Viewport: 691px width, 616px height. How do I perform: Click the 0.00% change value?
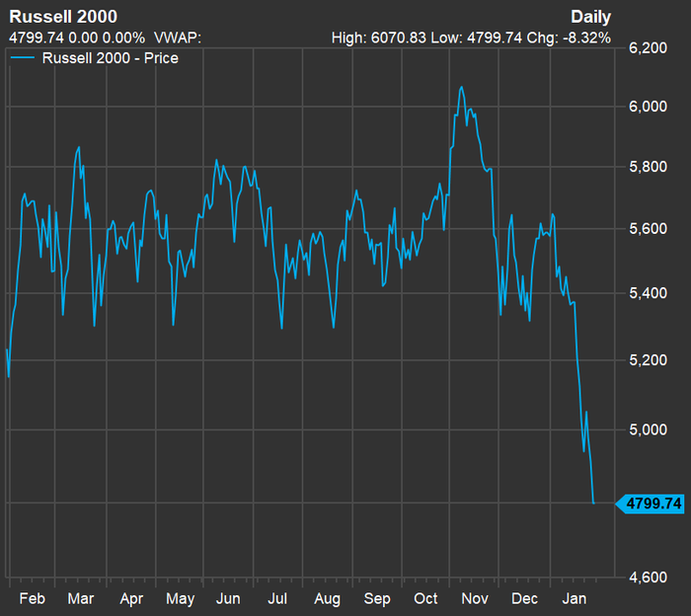[x=123, y=38]
